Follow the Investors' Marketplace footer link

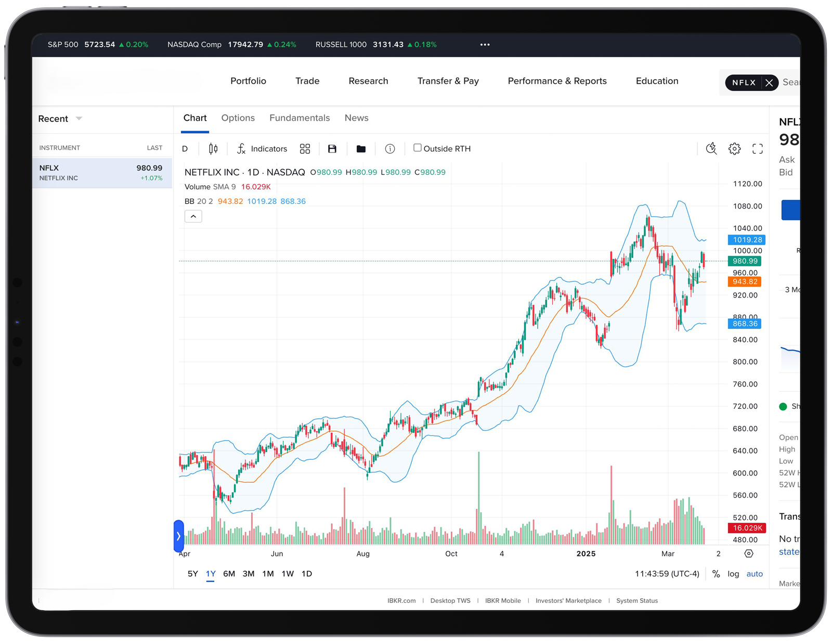coord(568,601)
